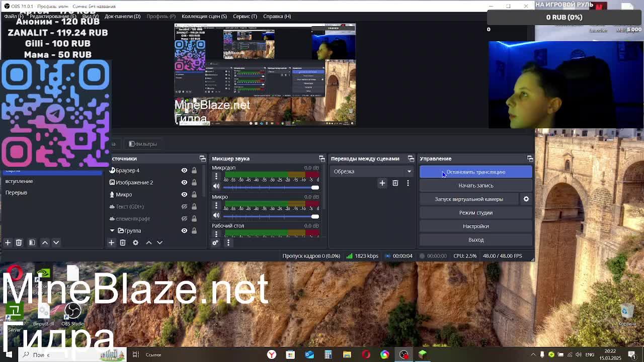Mute the Микр/доп audio channel

(x=216, y=187)
